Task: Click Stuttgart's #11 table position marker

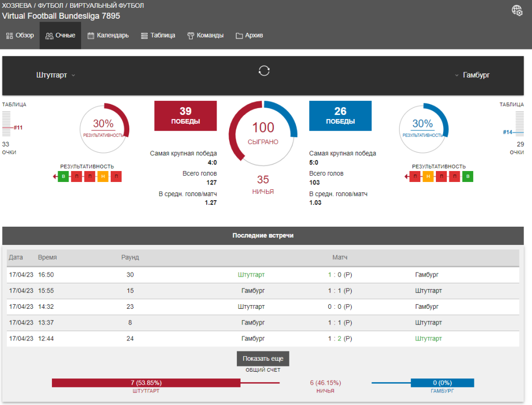Action: pos(18,127)
